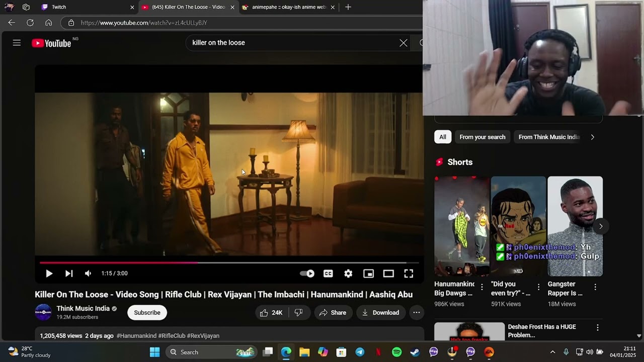This screenshot has height=362, width=644.
Task: Select From your search chip
Action: click(482, 137)
